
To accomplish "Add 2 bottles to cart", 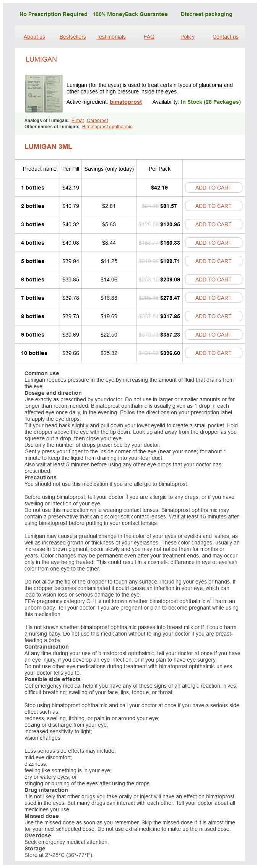I will tap(213, 206).
